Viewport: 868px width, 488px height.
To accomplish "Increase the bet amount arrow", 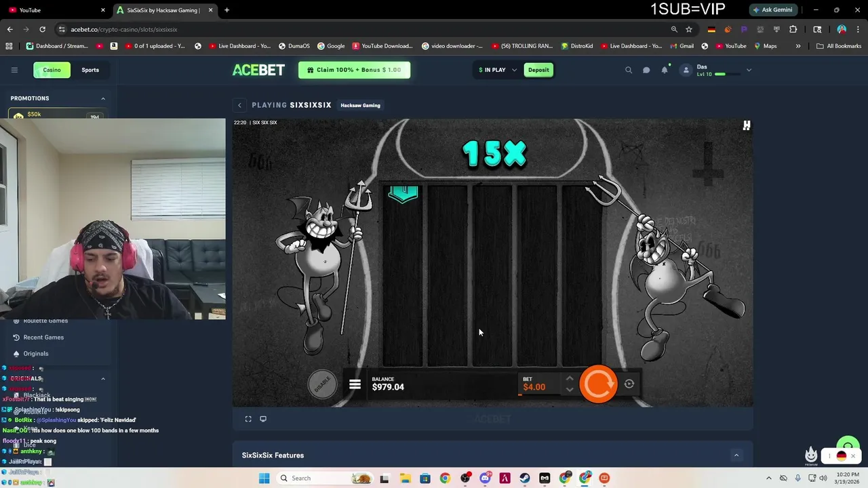I will [x=570, y=379].
